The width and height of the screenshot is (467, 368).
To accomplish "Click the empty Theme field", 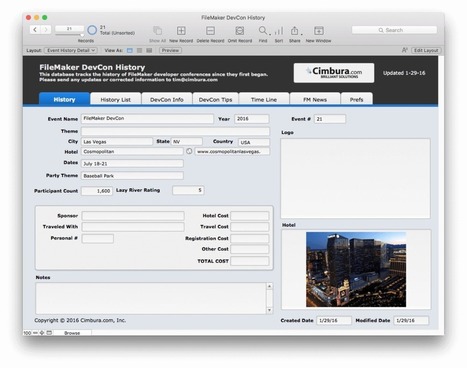I will [x=175, y=131].
